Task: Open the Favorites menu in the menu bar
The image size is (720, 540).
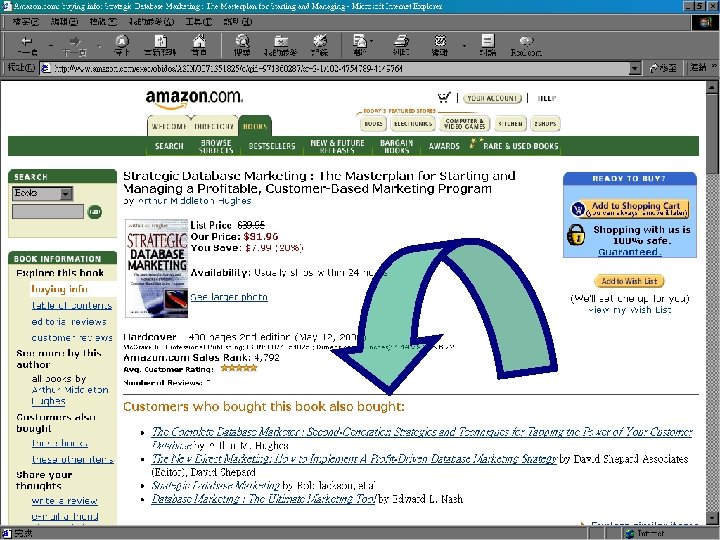Action: click(151, 22)
